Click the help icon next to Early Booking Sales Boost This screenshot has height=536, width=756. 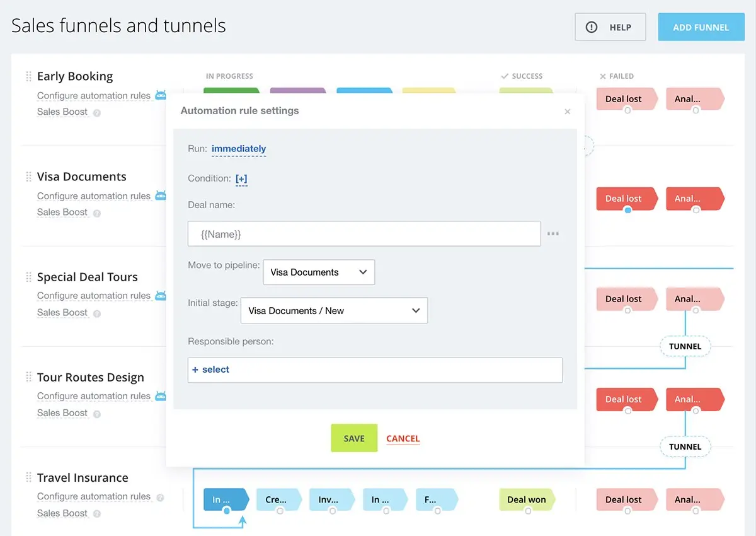tap(97, 113)
